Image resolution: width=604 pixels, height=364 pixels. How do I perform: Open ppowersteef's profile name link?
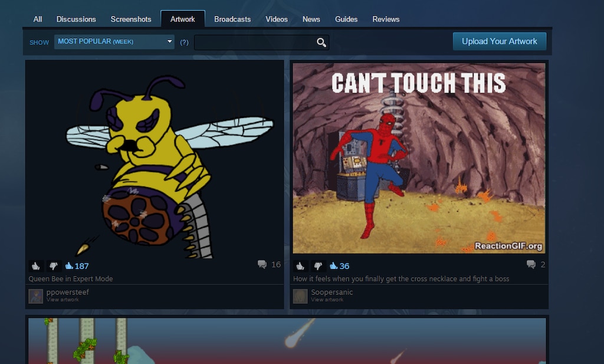pos(67,292)
